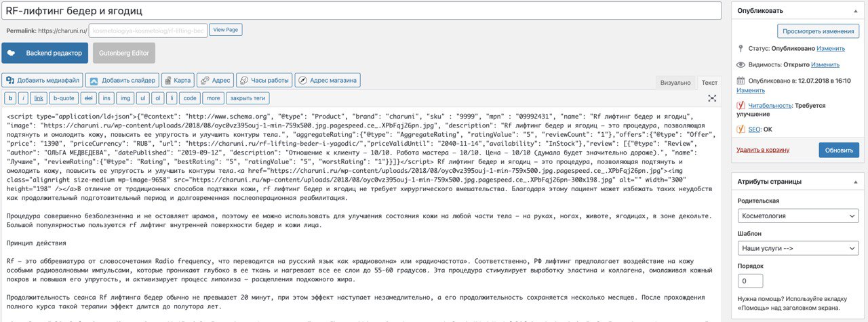Image resolution: width=868 pixels, height=322 pixels.
Task: Click the Yoast icon beside Читабельность
Action: pos(741,106)
